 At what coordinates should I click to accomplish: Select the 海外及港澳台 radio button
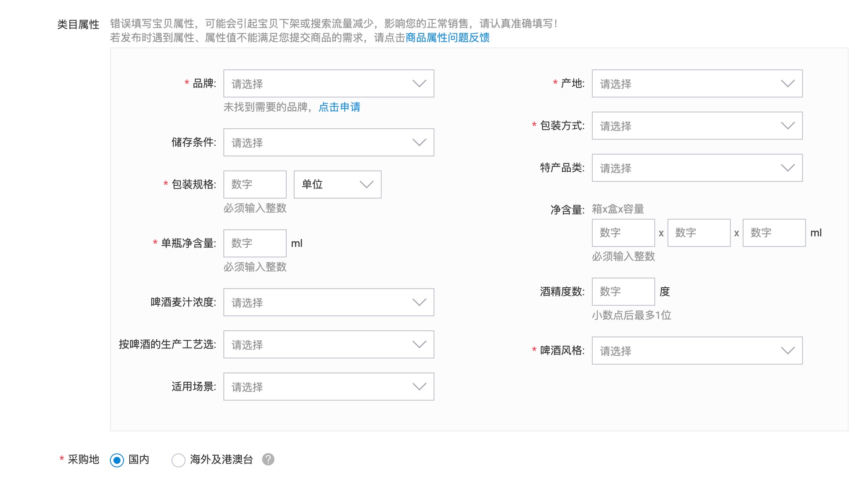click(178, 460)
